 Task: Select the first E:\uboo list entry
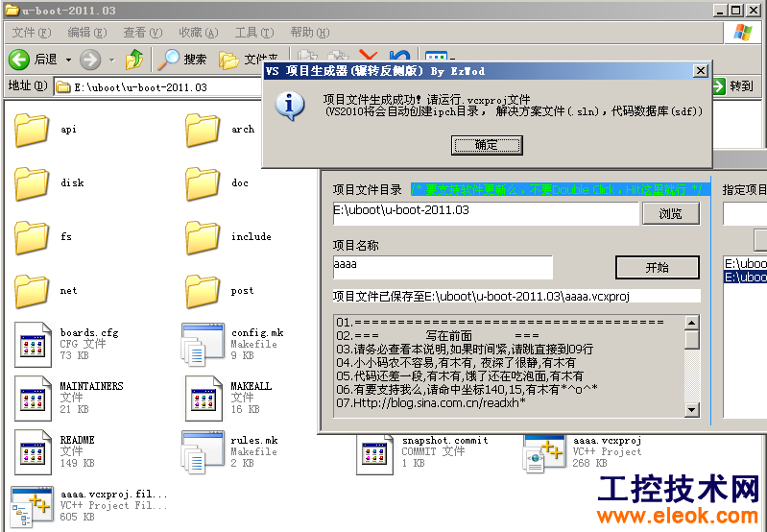[x=745, y=264]
